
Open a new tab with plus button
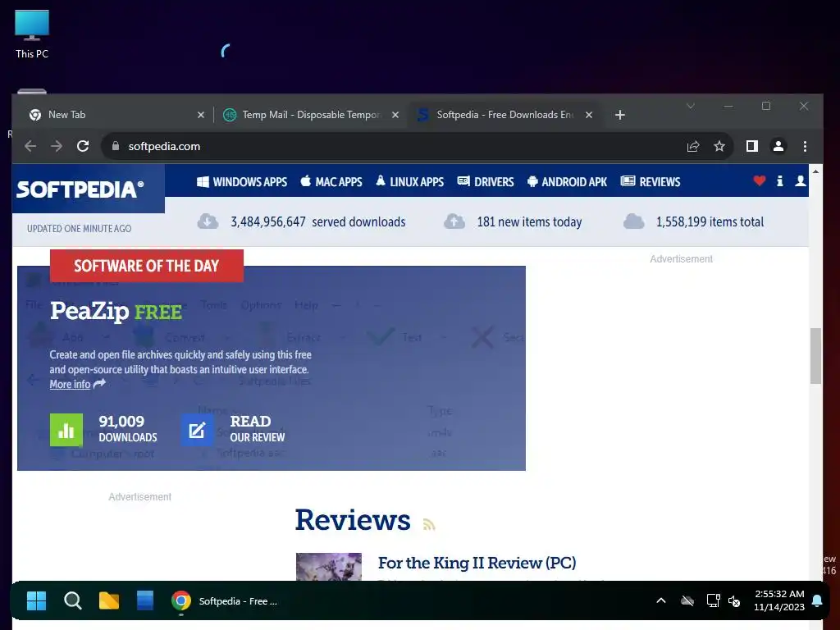pyautogui.click(x=620, y=115)
